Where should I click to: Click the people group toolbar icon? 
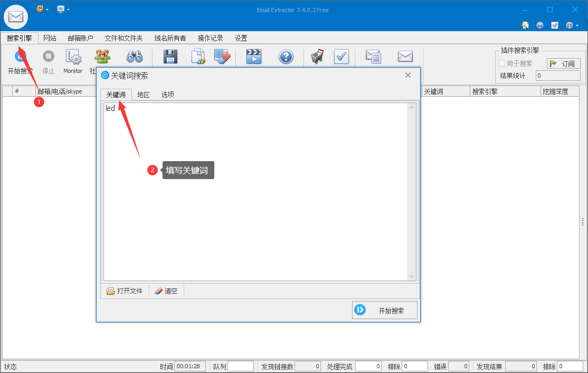102,57
